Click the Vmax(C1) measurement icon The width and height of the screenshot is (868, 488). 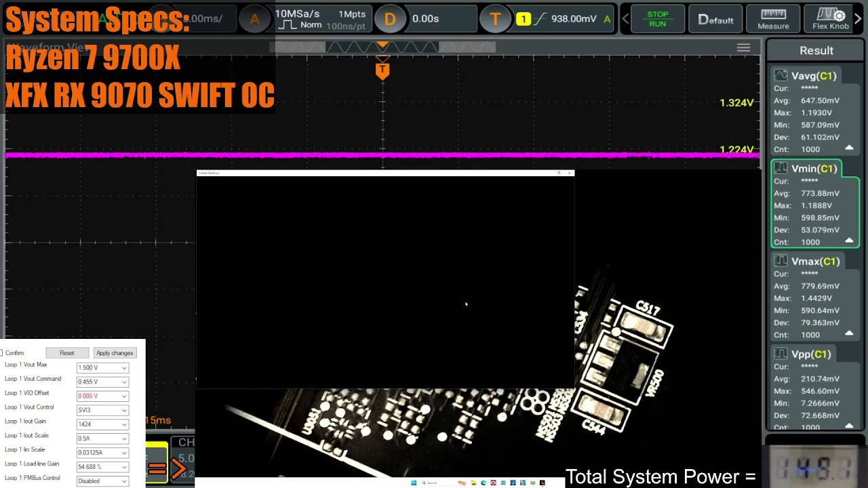[781, 261]
